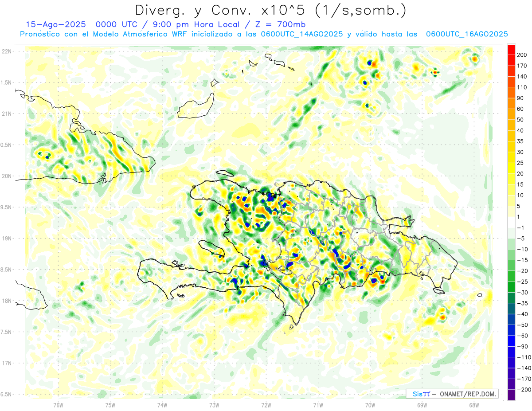Click the red colorbar band above 200
The width and height of the screenshot is (532, 411).
(511, 50)
